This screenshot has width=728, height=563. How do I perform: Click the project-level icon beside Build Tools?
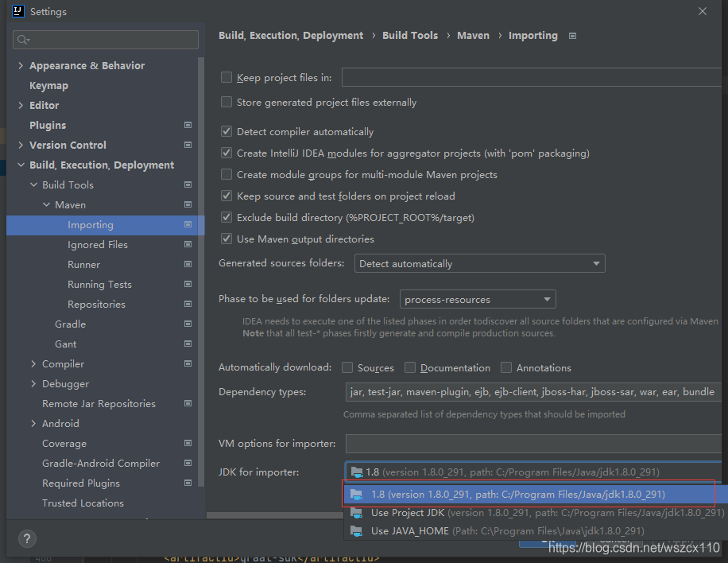coord(188,184)
